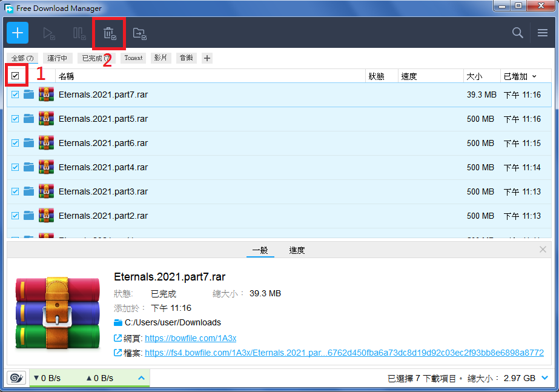Click WinRAR icon of part2.rar row

coord(47,216)
